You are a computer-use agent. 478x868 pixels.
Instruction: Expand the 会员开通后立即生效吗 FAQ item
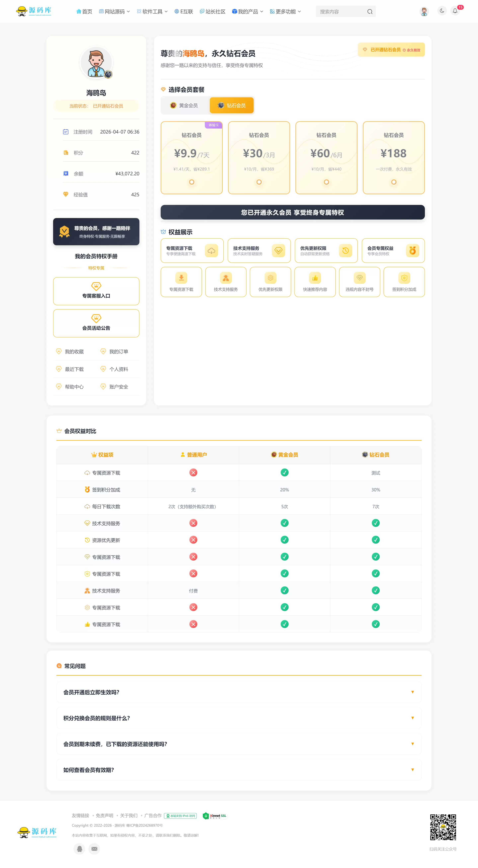click(x=239, y=692)
